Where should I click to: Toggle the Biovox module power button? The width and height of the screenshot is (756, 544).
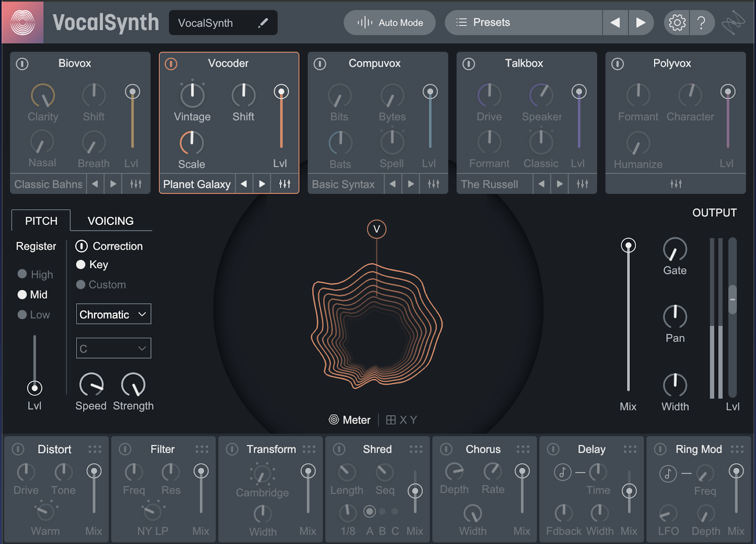22,64
